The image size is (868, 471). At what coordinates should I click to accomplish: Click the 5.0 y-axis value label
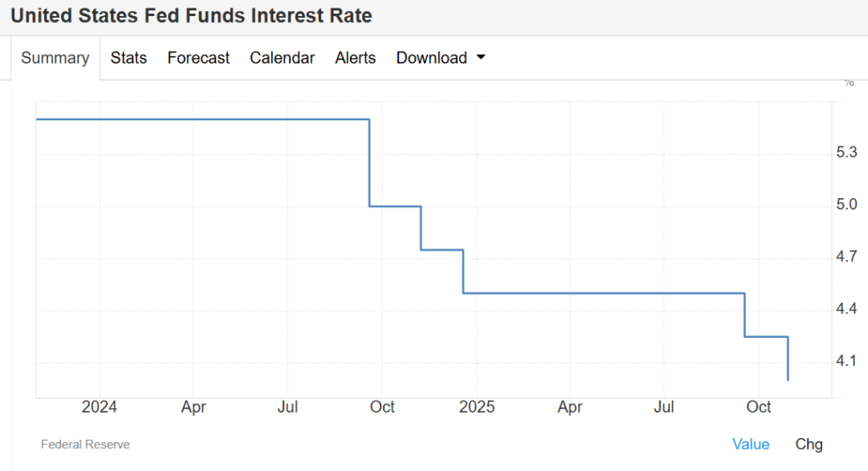point(847,204)
